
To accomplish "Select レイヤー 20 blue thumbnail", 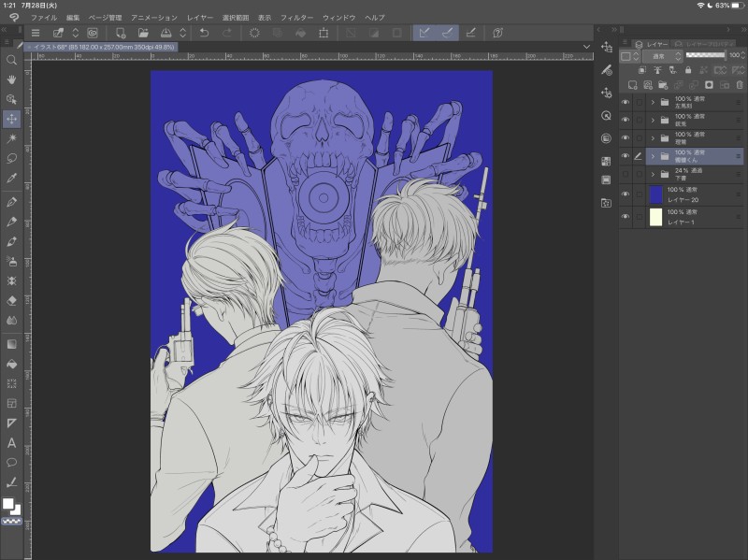I will point(656,194).
